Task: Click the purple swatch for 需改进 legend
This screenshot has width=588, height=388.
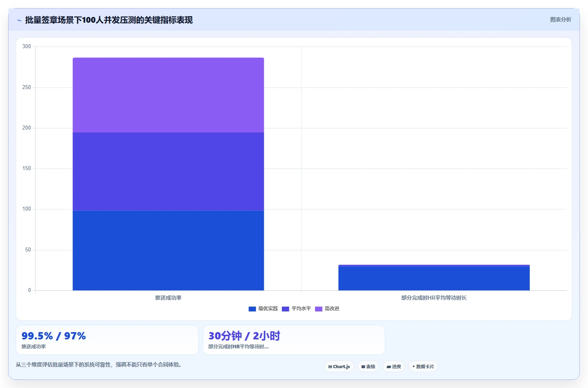Action: tap(318, 309)
